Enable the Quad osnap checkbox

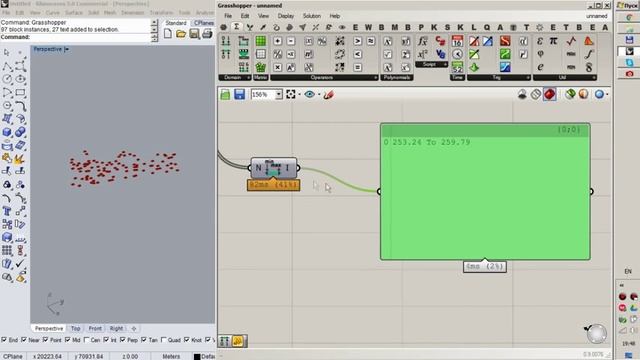[x=163, y=340]
